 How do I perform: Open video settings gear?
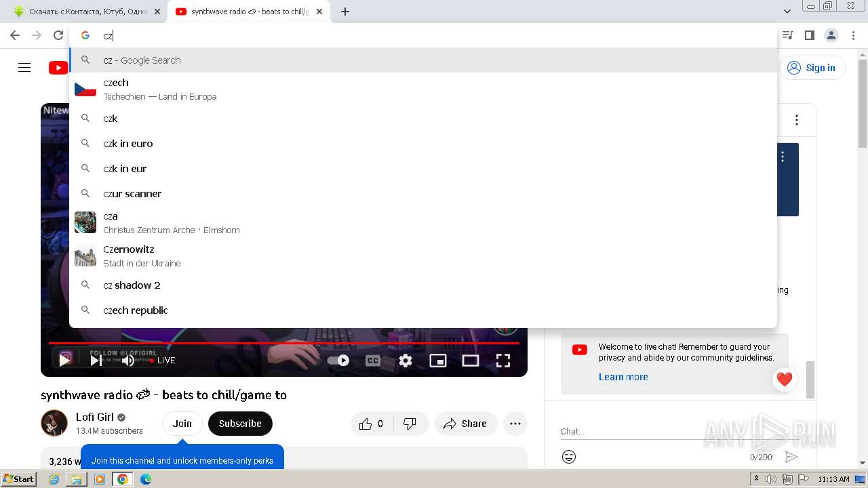pos(406,361)
